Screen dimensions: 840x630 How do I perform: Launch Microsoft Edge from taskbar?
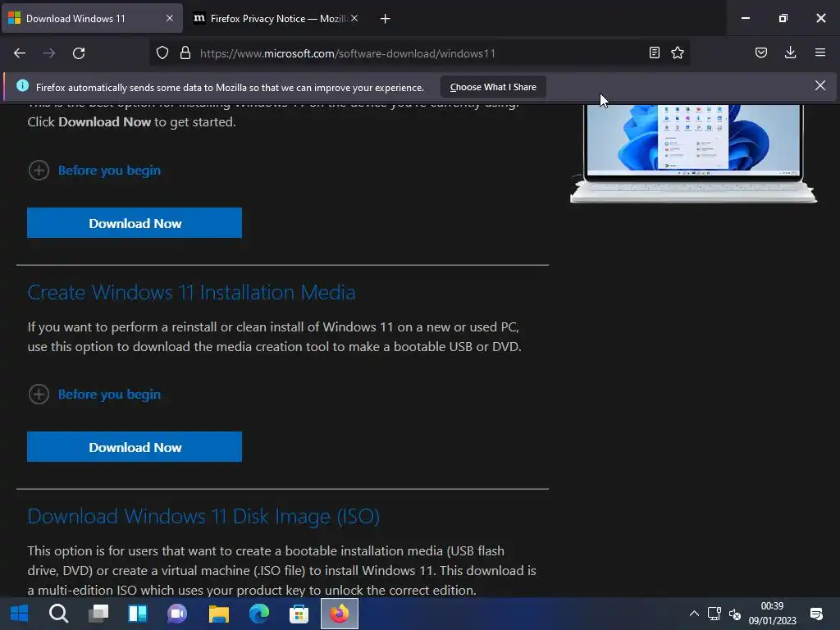tap(258, 614)
